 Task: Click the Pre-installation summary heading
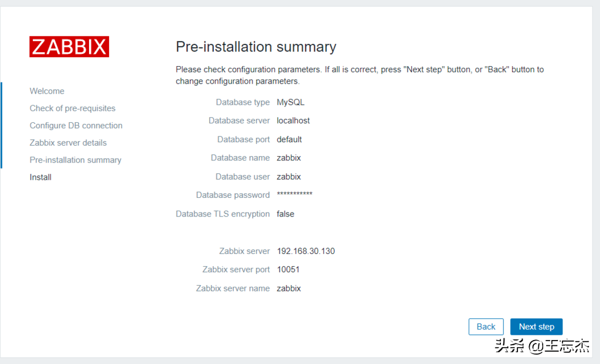(x=256, y=47)
